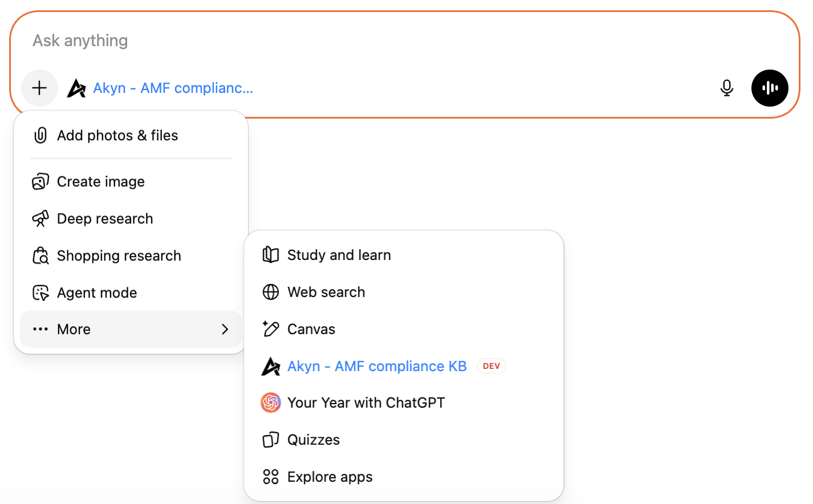The width and height of the screenshot is (813, 504).
Task: Launch Shopping research
Action: [119, 255]
